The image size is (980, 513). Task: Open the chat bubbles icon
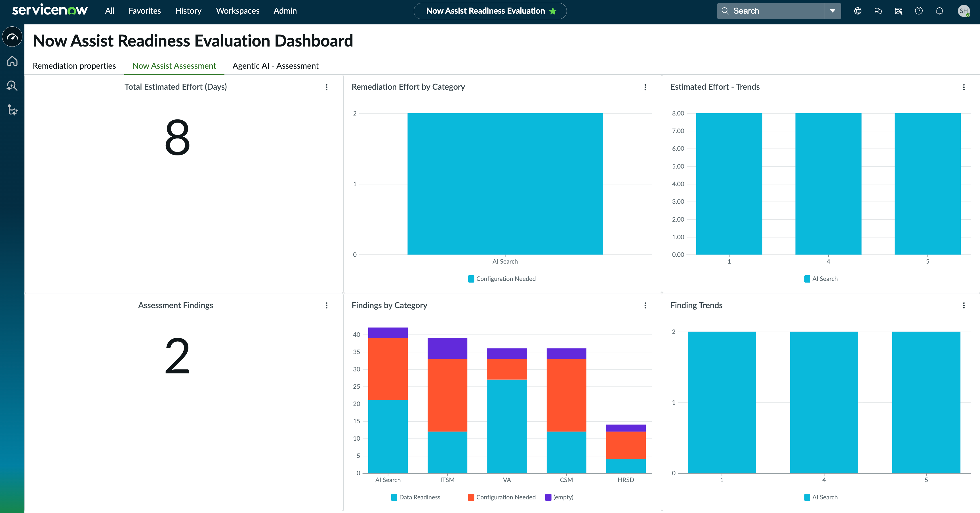click(878, 11)
